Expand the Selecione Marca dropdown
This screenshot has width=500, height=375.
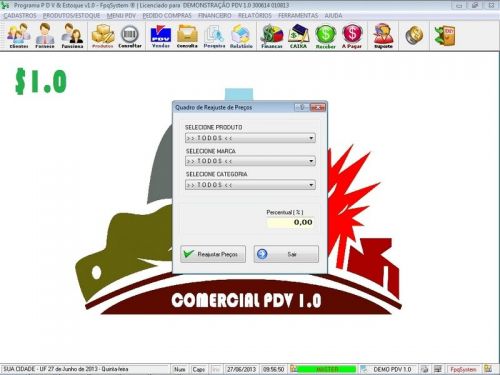[x=311, y=161]
